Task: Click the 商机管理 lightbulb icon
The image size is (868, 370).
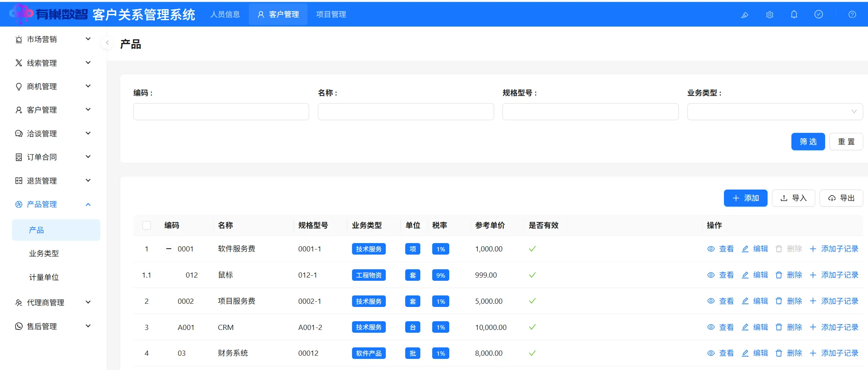Action: (x=19, y=86)
